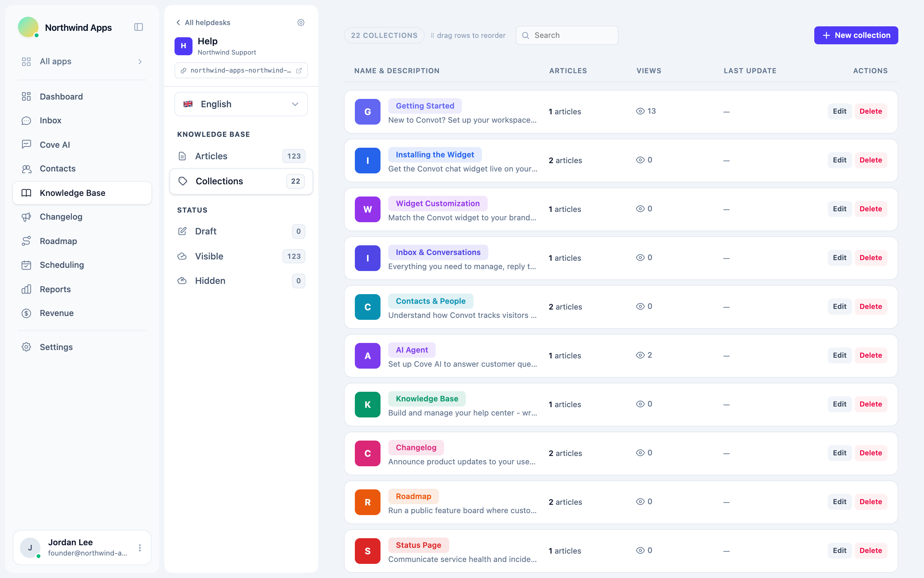Click the green Knowledge Base K icon
Viewport: 924px width, 578px height.
[367, 405]
